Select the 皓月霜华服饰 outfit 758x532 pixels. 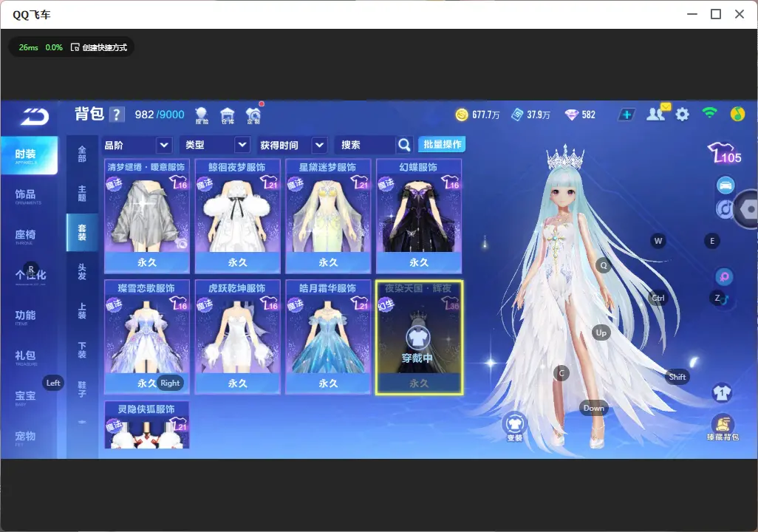[x=328, y=337]
